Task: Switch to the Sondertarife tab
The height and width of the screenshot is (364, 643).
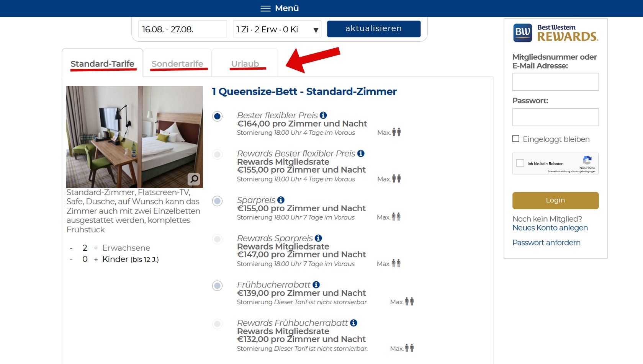Action: (x=177, y=63)
